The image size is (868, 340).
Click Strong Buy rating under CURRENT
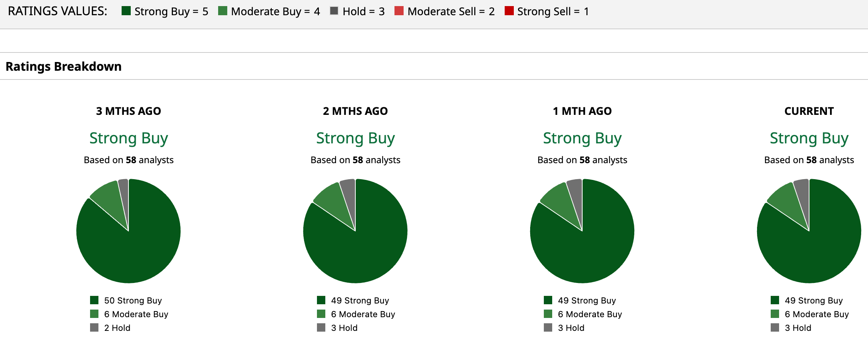click(x=809, y=138)
